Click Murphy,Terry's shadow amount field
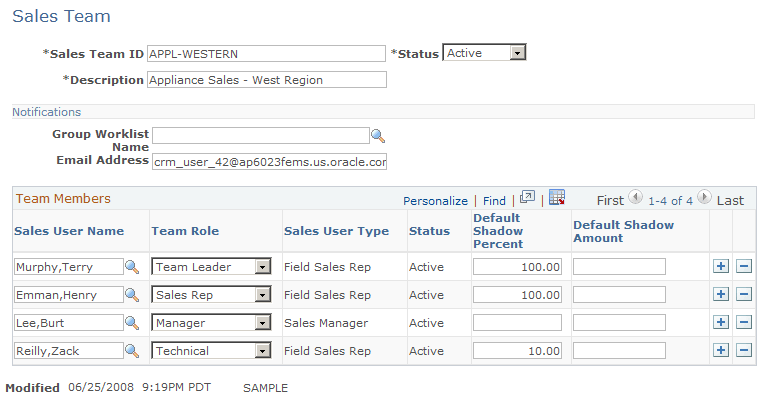 click(619, 267)
